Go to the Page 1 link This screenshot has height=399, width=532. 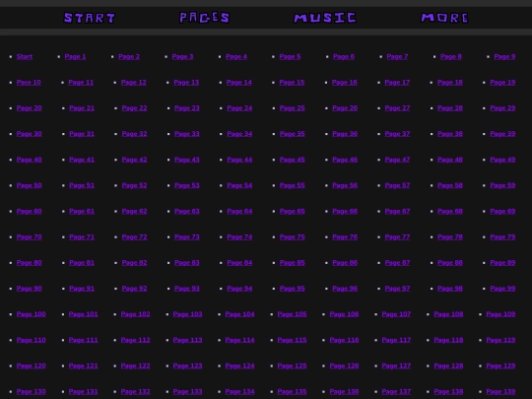[75, 57]
